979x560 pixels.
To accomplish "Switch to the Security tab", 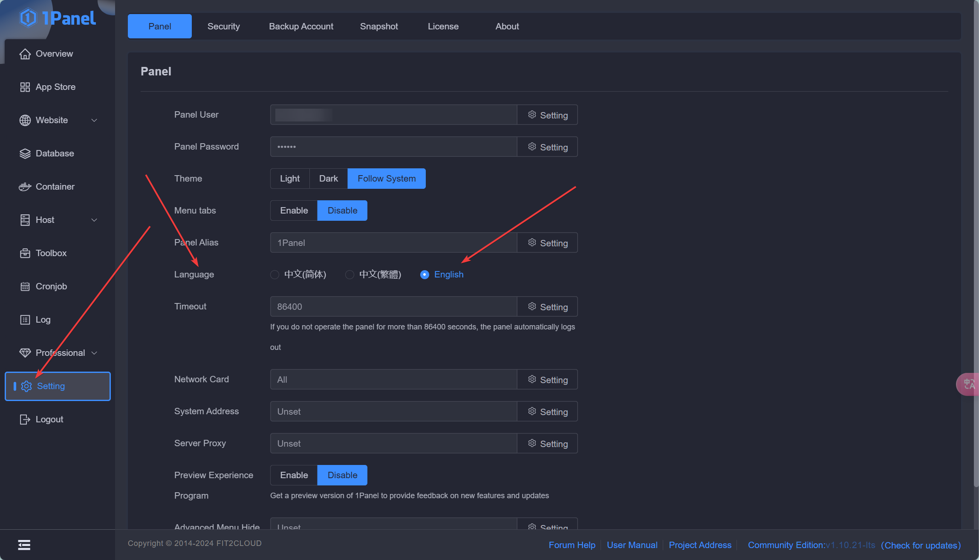I will coord(224,26).
